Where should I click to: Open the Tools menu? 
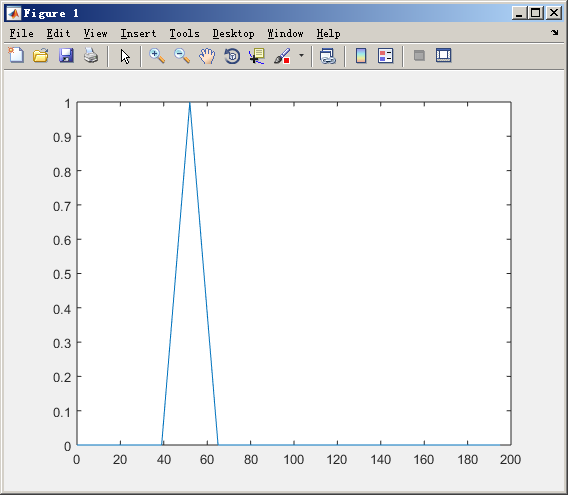click(184, 33)
